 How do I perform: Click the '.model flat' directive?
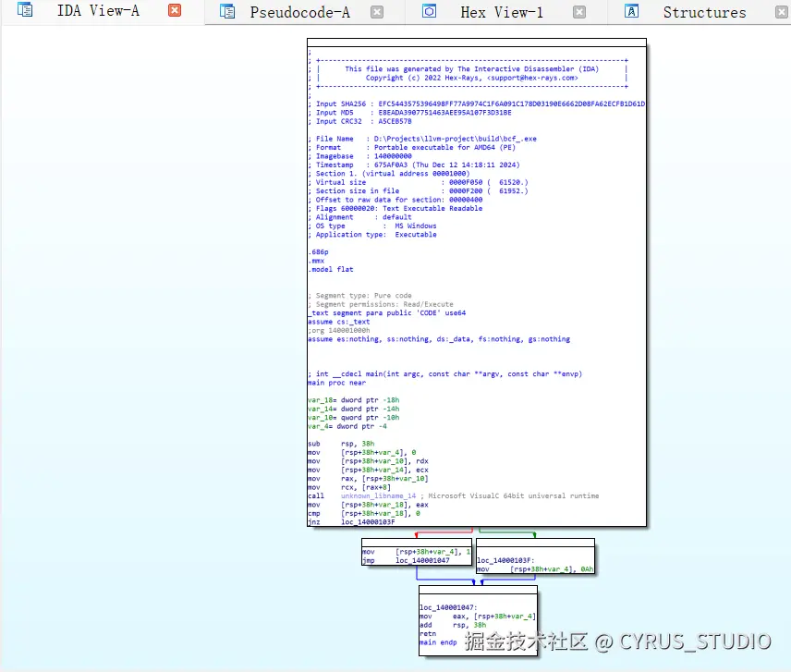pos(331,269)
